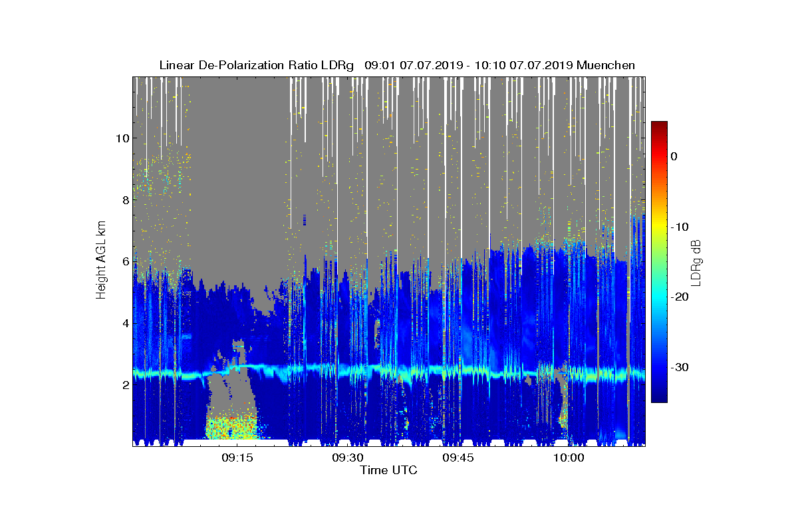
Task: Click the 10:00 time tick label
Action: coord(569,458)
